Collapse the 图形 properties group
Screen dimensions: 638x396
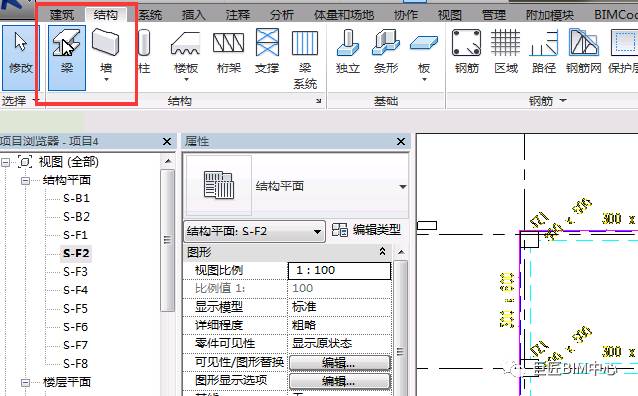(x=382, y=251)
